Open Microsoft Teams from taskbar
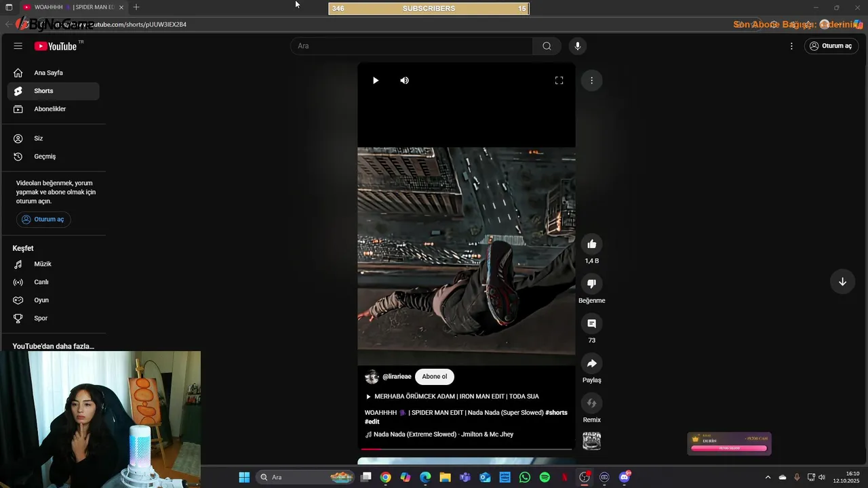This screenshot has width=868, height=488. [x=465, y=477]
